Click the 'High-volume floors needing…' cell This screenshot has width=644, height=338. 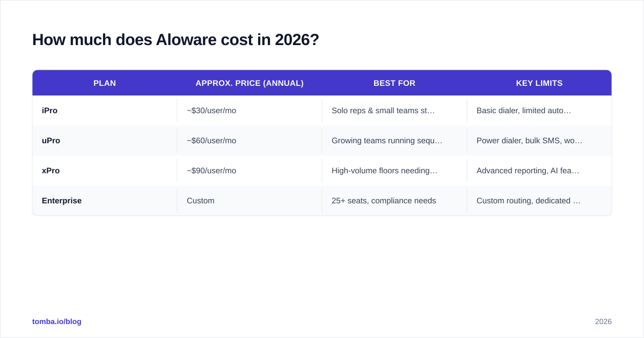(x=394, y=171)
